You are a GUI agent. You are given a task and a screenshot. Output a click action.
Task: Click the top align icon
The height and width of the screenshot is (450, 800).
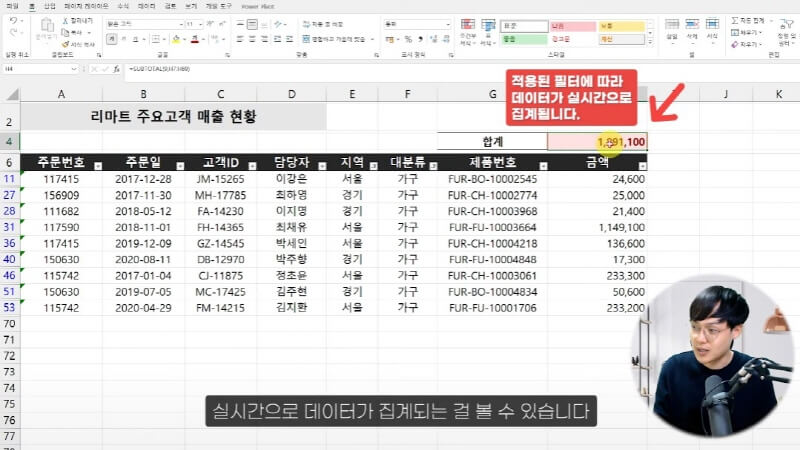pos(240,24)
